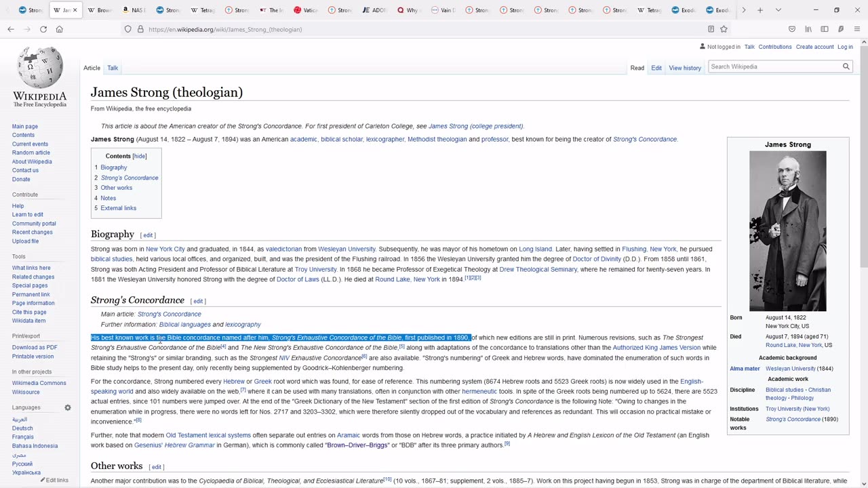Edit the Biography section
Image resolution: width=868 pixels, height=488 pixels.
tap(148, 235)
